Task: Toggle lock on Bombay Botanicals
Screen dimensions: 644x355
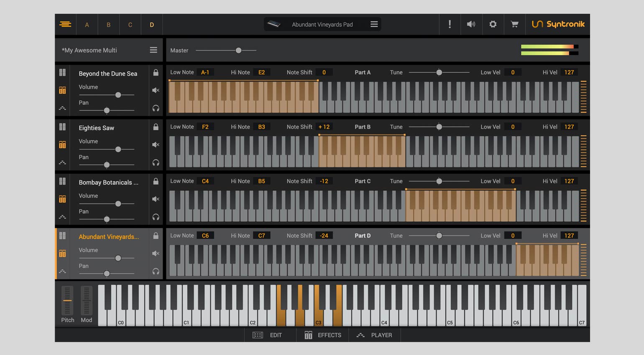Action: [156, 181]
